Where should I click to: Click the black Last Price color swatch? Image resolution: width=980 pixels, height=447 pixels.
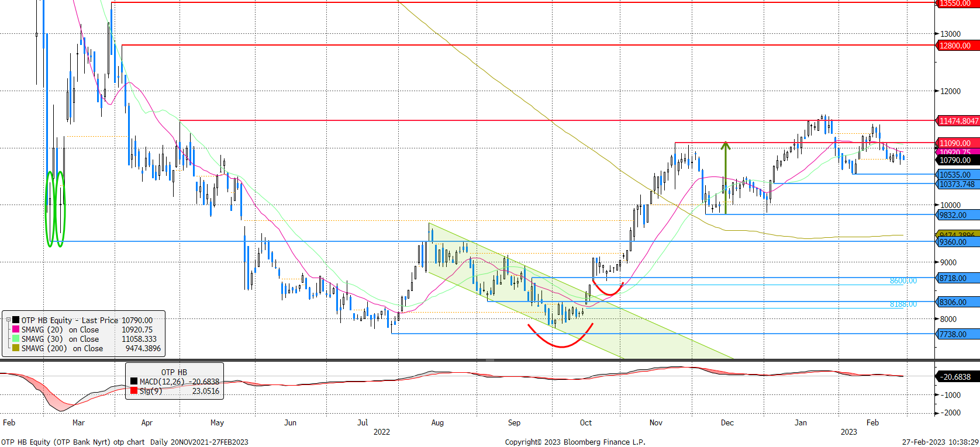tap(16, 320)
